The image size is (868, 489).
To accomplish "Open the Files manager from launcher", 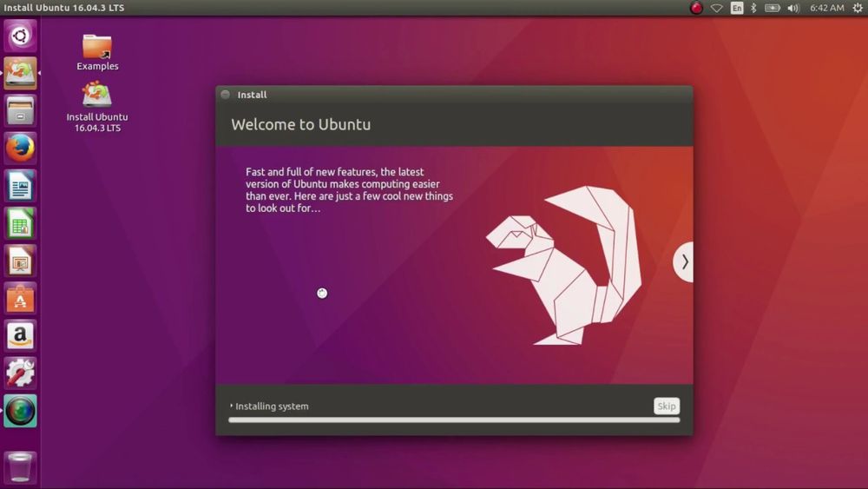I will (x=21, y=111).
